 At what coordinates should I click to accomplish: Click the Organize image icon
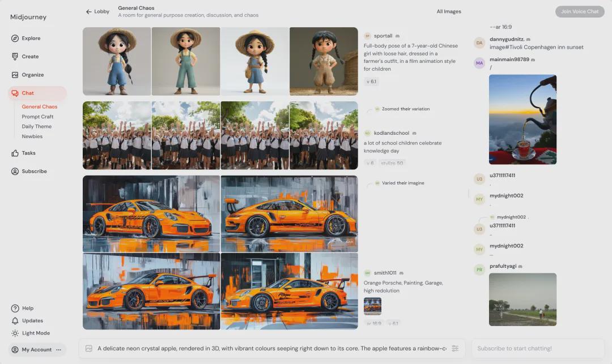point(15,75)
